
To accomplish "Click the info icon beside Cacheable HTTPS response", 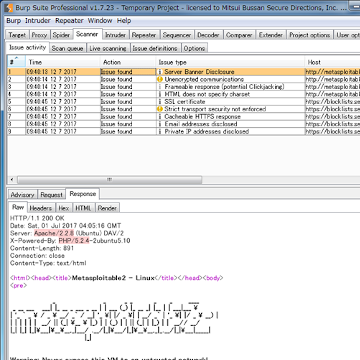I will (160, 117).
